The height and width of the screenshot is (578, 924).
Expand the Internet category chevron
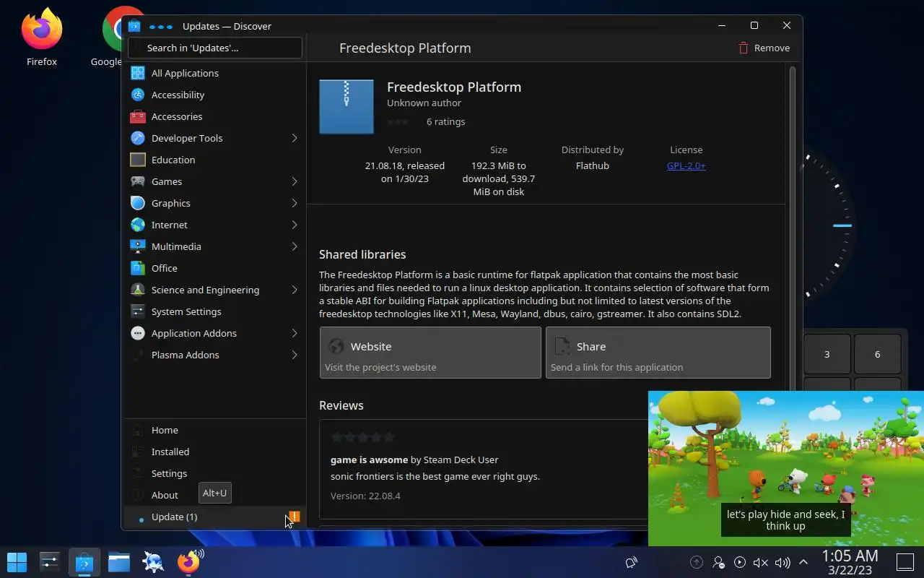click(295, 225)
